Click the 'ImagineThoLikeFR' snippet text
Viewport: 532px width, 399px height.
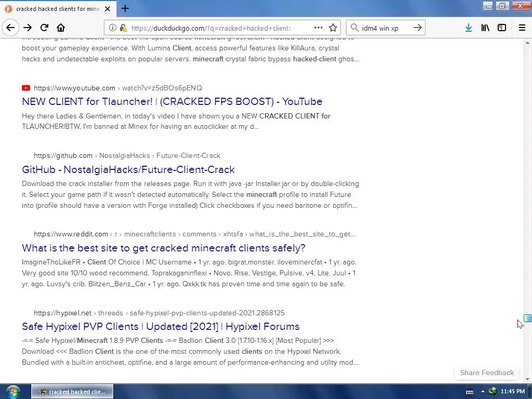[x=189, y=273]
